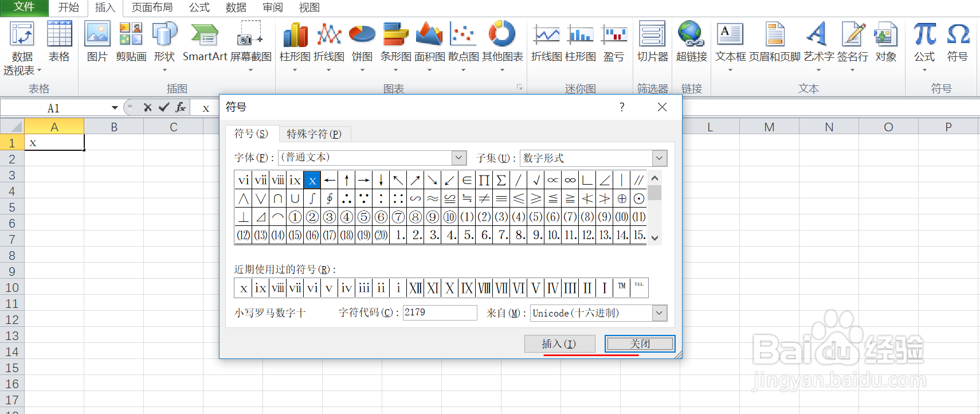
Task: Expand the 图表 group dialog launcher
Action: pyautogui.click(x=519, y=88)
